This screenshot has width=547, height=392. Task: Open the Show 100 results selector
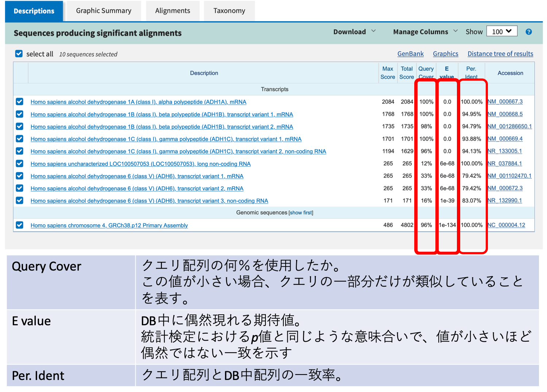point(502,32)
